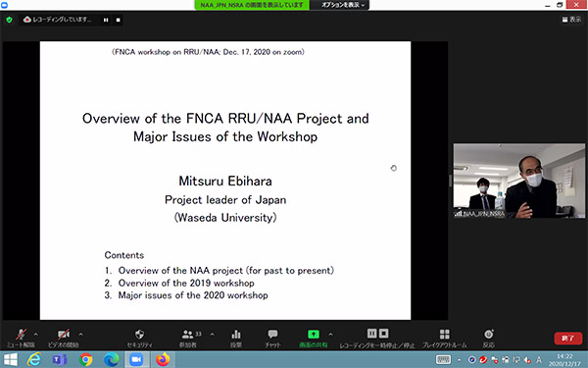Click the green encryption shield icon
Screen dimensions: 588x368
click(10, 20)
